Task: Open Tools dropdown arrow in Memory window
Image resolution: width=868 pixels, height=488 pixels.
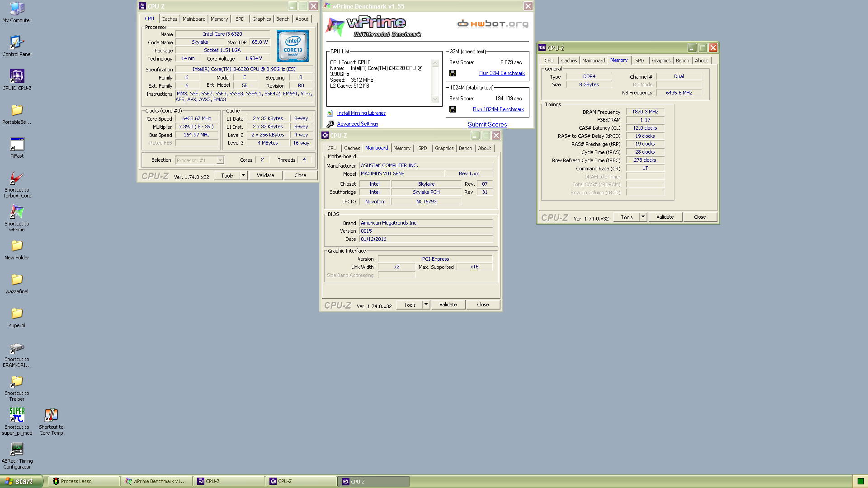Action: click(643, 217)
